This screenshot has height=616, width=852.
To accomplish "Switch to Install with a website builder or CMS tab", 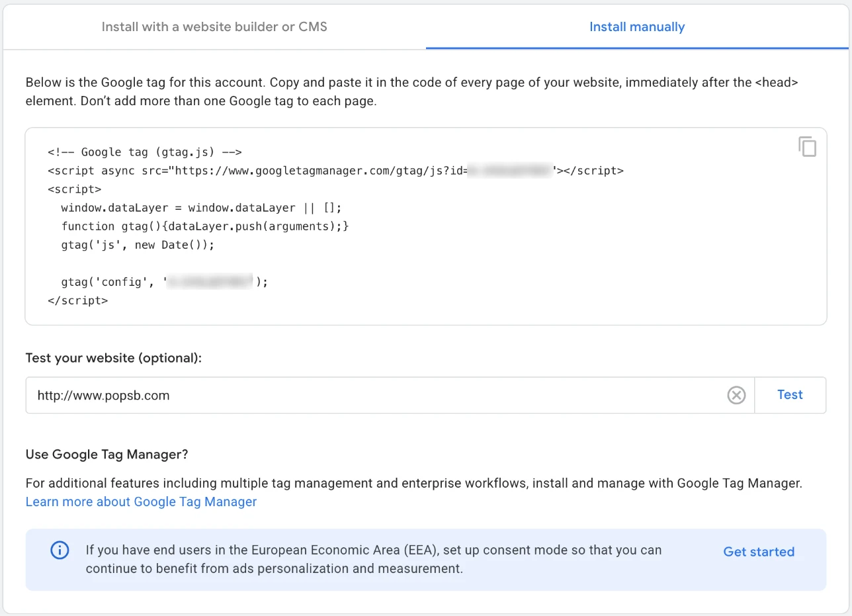I will point(214,27).
